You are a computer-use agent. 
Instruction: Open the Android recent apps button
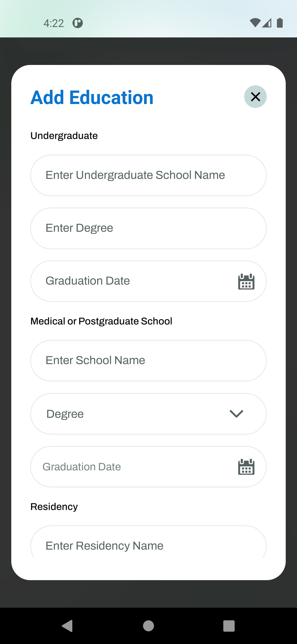coord(229,626)
